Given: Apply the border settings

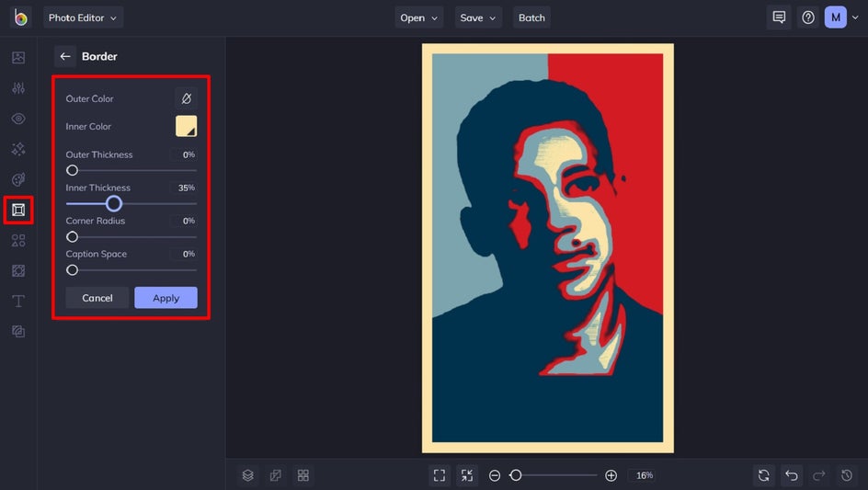Looking at the screenshot, I should tap(166, 298).
